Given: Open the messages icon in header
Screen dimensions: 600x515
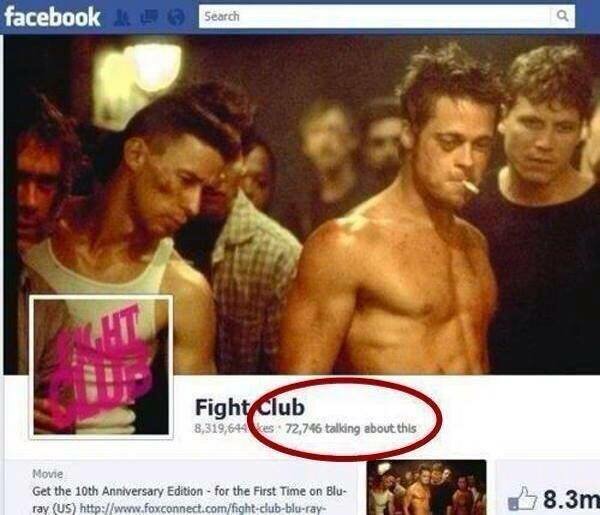Looking at the screenshot, I should point(149,17).
